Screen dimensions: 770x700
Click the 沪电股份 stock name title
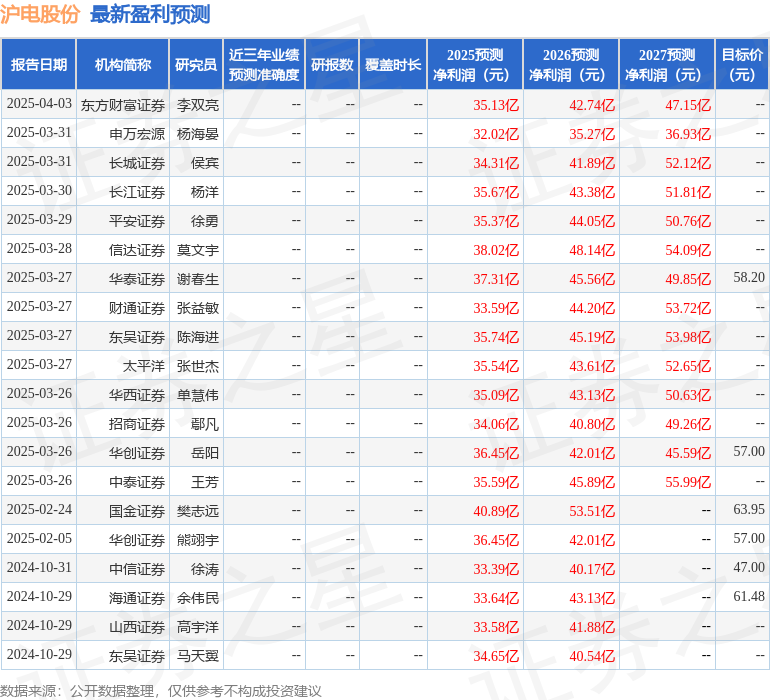pos(41,14)
